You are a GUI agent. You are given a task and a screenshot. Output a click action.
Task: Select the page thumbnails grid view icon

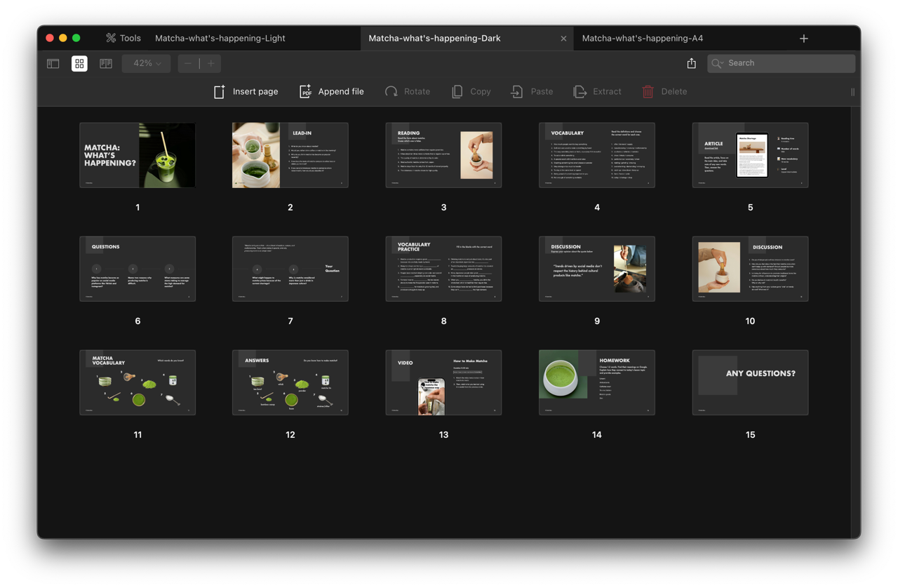coord(79,63)
